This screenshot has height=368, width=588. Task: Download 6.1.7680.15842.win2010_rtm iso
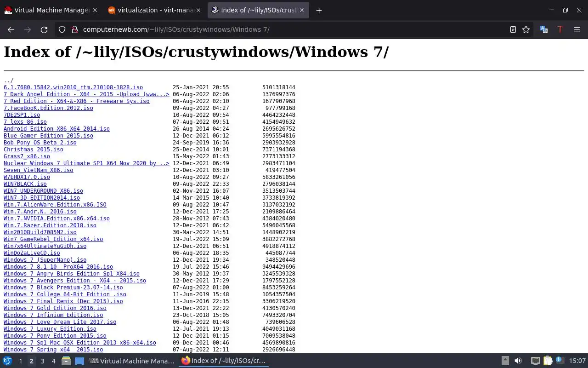click(73, 87)
